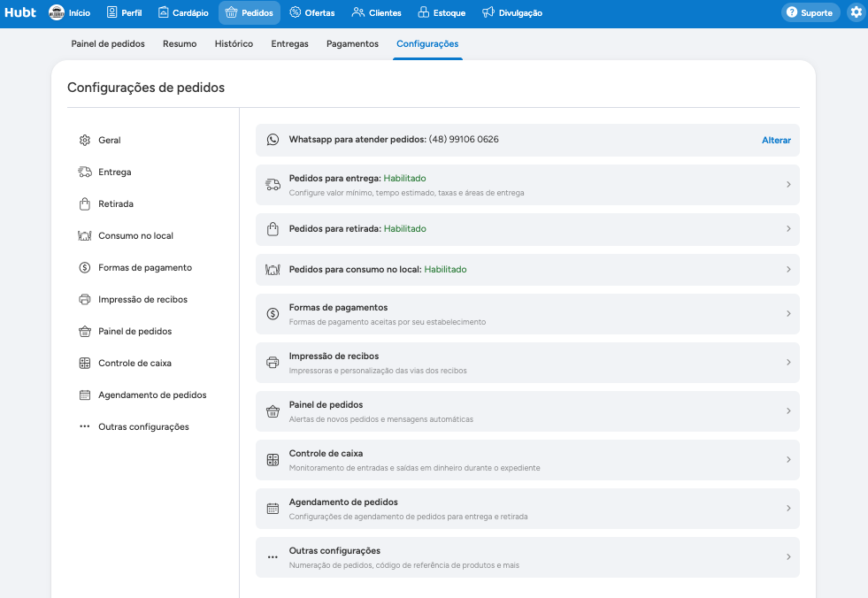The height and width of the screenshot is (598, 868).
Task: Select Entrega in settings sidebar
Action: tap(115, 172)
